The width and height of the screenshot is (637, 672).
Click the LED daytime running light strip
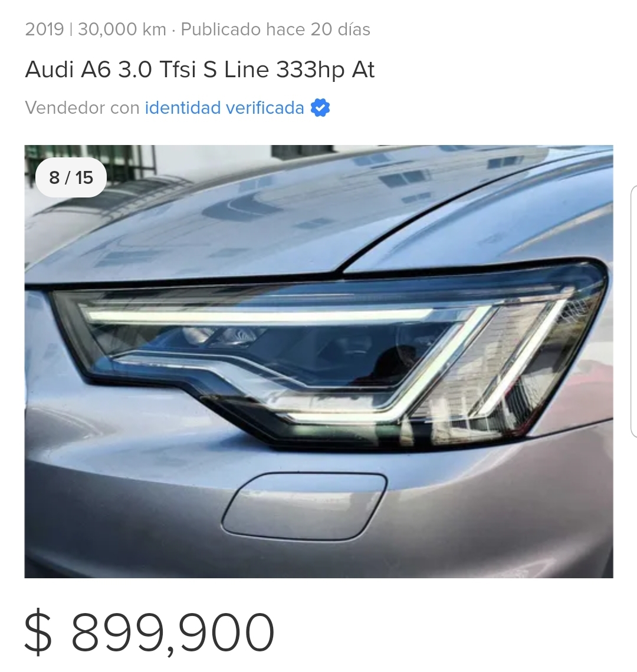pyautogui.click(x=257, y=317)
